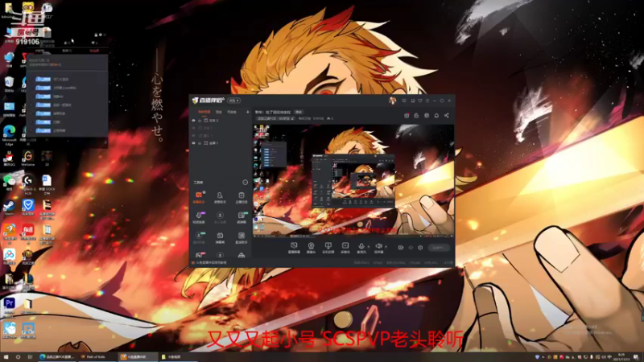Click taskbar clock
Viewport: 644px width, 362px height.
(621, 357)
